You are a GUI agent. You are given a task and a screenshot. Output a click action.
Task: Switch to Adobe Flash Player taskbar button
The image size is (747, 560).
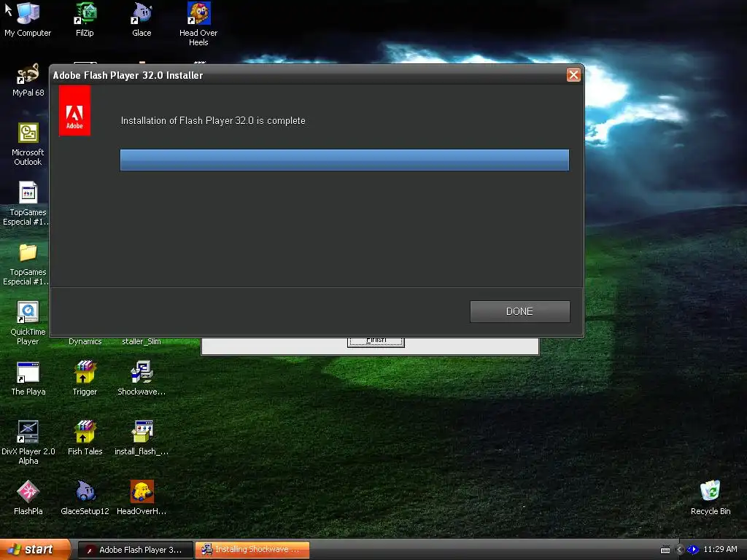[x=136, y=550]
